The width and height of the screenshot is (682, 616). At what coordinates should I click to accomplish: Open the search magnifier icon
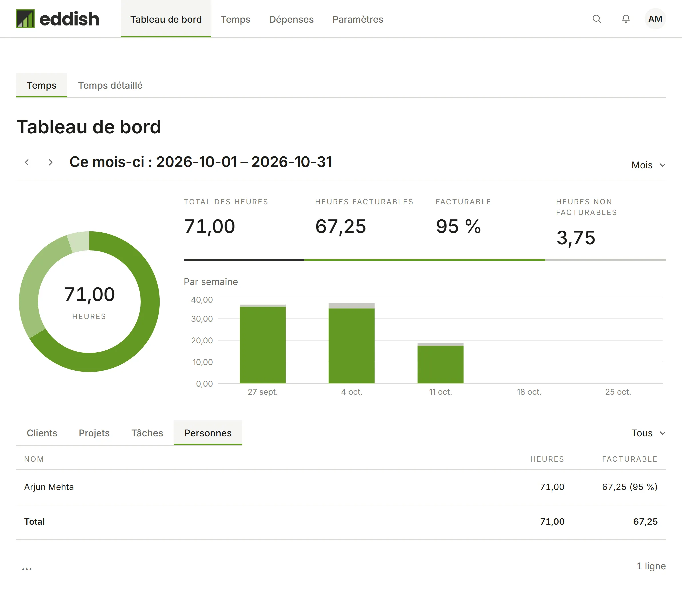pos(597,19)
